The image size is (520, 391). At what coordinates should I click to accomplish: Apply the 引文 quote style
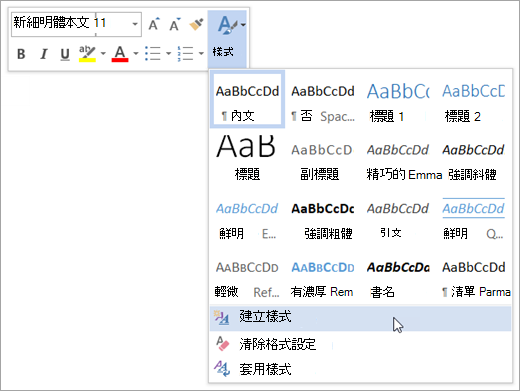pyautogui.click(x=398, y=221)
